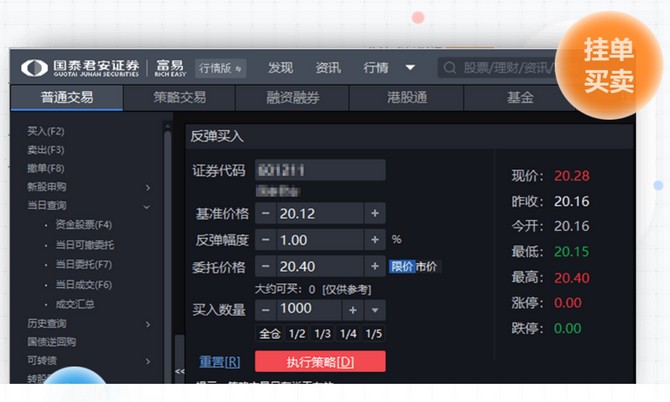
Task: Select 买入(F2) in sidebar
Action: 46,131
